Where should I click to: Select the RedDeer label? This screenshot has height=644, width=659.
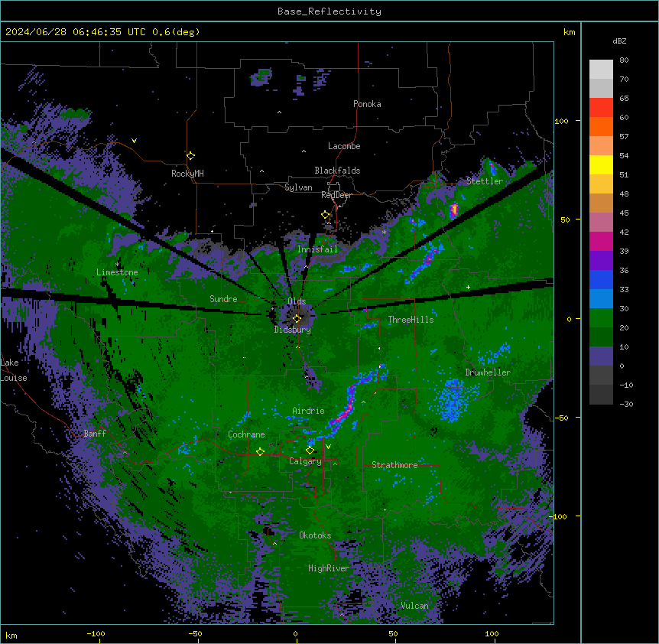[336, 195]
